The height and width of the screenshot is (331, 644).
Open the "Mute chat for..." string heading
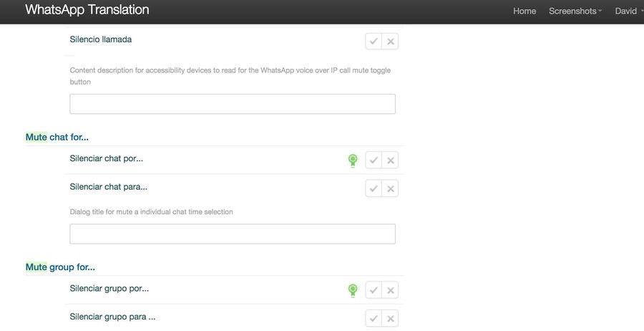57,137
